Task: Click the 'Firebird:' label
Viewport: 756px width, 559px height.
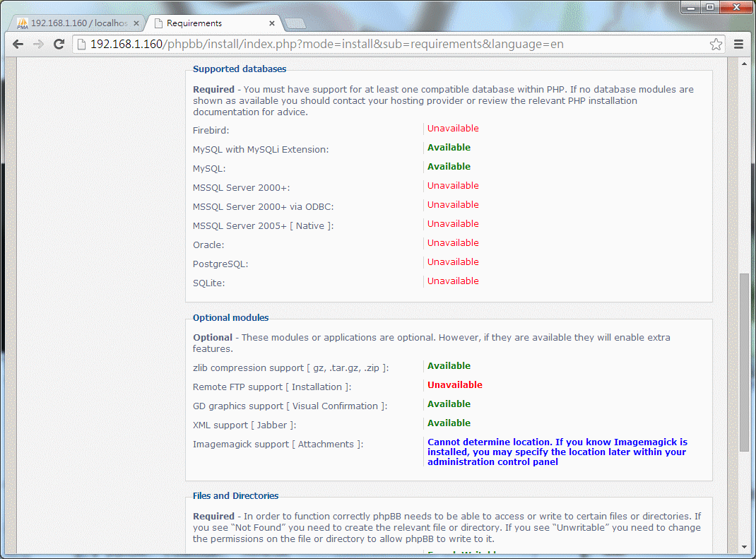Action: pos(211,130)
